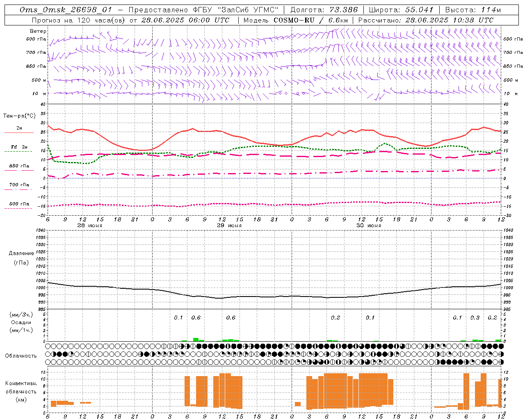This screenshot has height=420, width=525.
Task: Click the Давление panel label
Action: pyautogui.click(x=21, y=253)
